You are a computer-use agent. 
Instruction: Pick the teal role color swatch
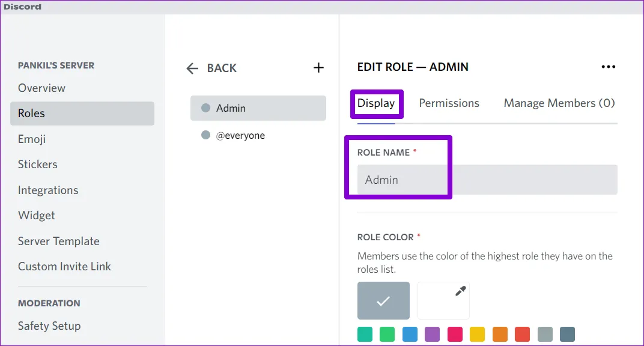[365, 334]
